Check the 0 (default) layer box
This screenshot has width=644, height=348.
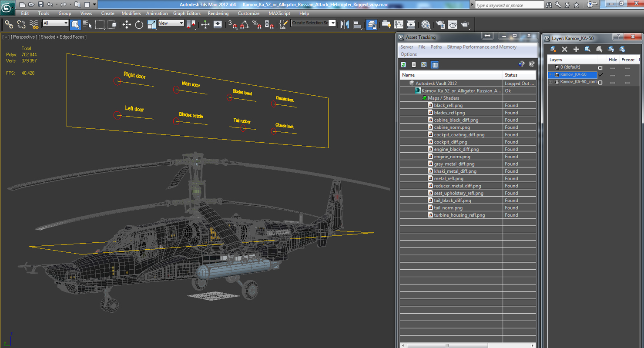click(x=600, y=68)
